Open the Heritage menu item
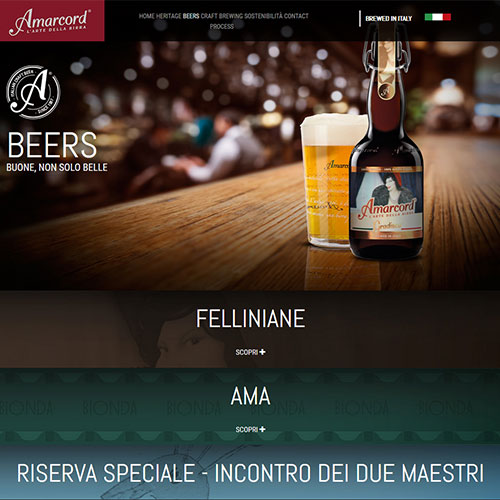This screenshot has width=500, height=500. click(169, 16)
